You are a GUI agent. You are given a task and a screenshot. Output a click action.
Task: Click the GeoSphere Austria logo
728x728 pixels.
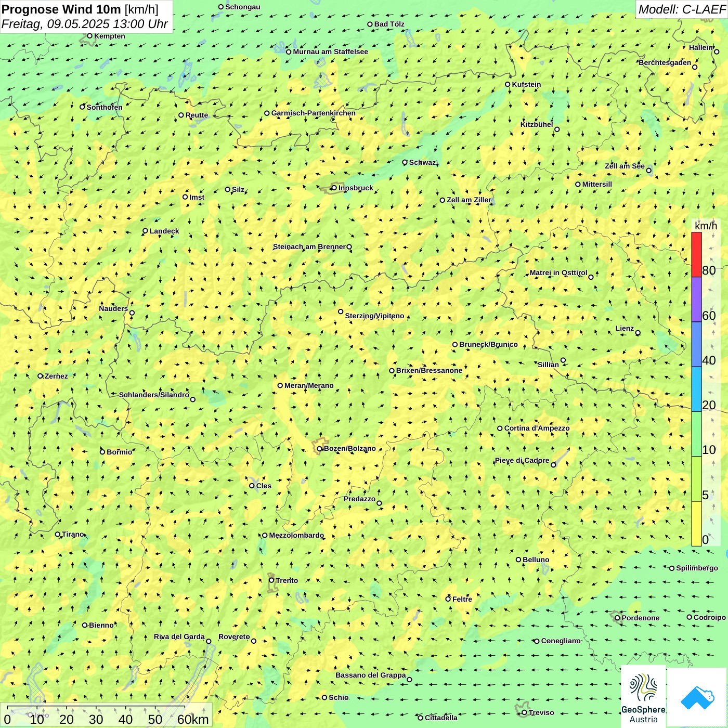[x=643, y=696]
